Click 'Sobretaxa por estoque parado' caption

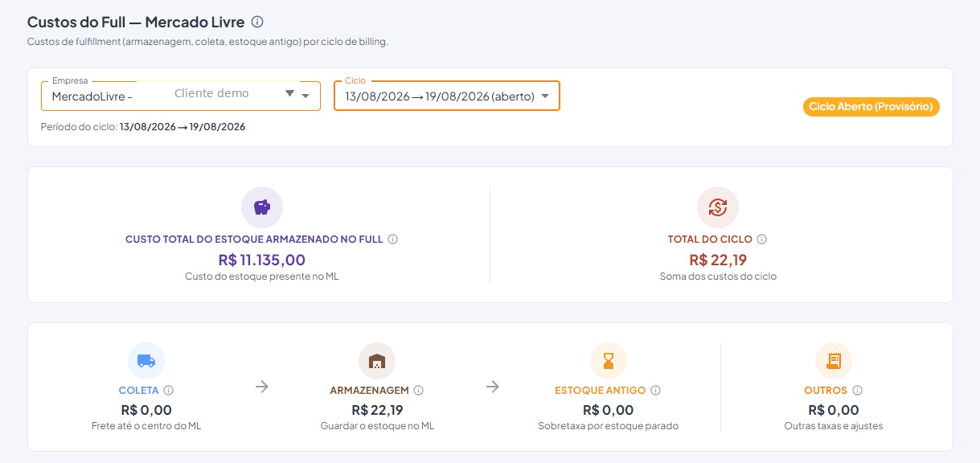coord(609,426)
